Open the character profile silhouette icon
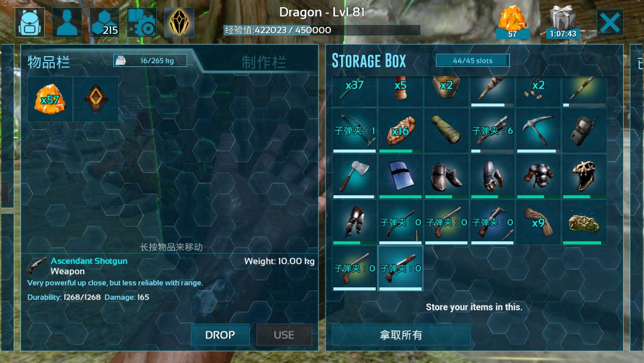The image size is (644, 363). (67, 23)
